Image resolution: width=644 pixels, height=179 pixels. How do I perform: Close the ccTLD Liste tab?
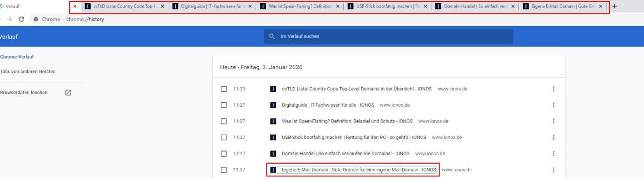(162, 7)
